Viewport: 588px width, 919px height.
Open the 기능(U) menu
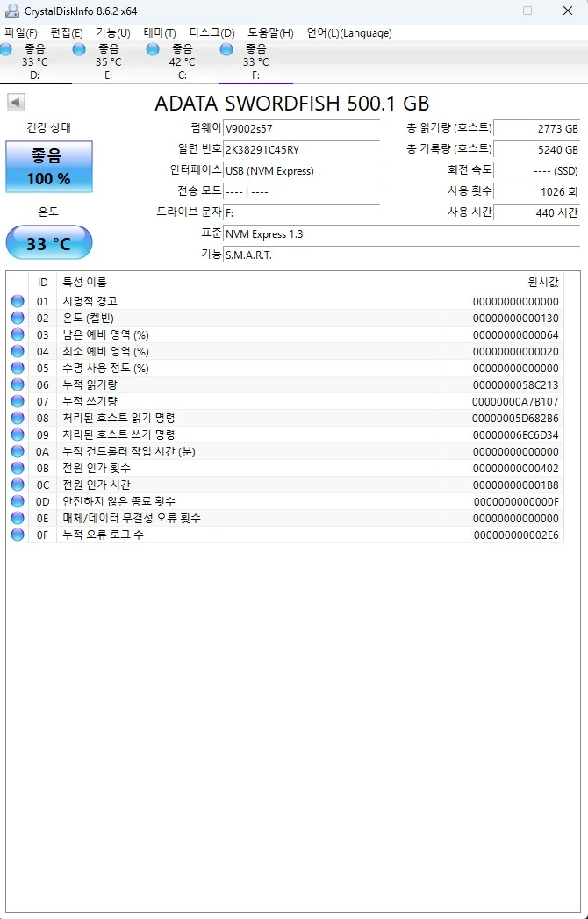point(113,32)
